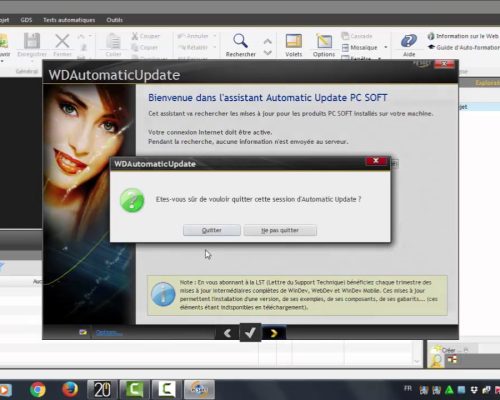Click the Fermer X icon in the ribbon
The image size is (500, 400).
tap(62, 41)
